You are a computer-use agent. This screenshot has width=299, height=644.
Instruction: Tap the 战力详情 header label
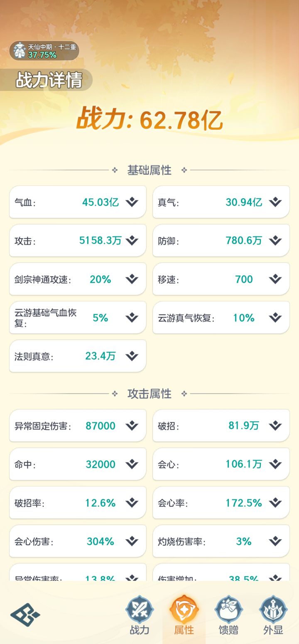point(49,80)
